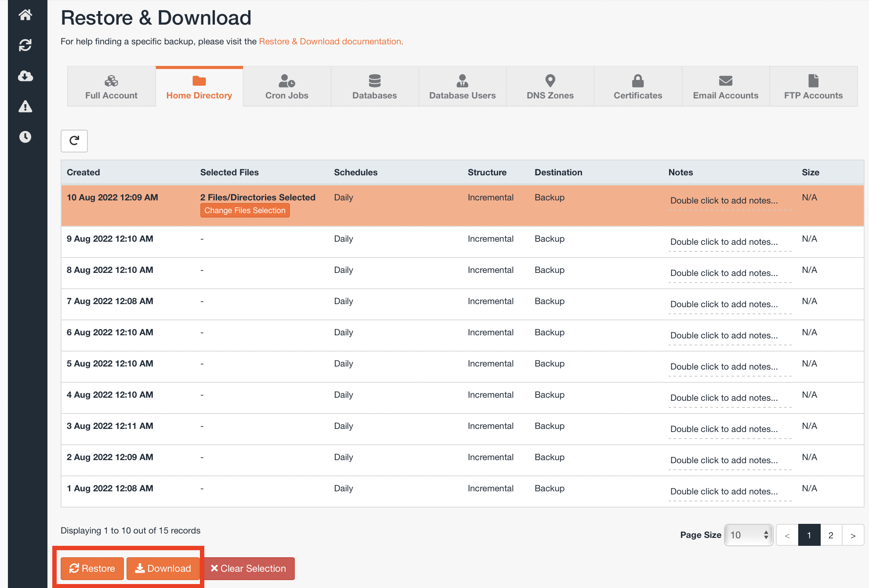Open the Email Accounts tab
869x588 pixels.
tap(725, 87)
